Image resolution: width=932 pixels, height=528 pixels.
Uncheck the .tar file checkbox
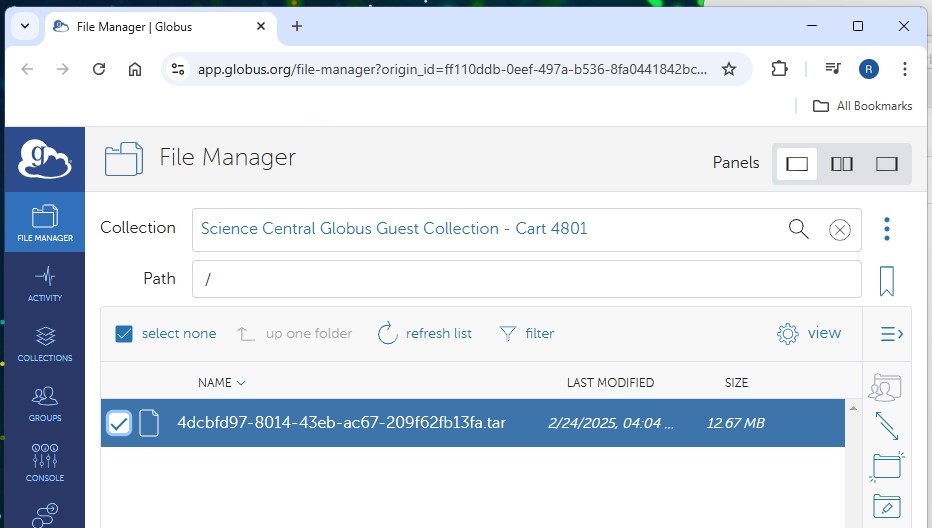coord(119,423)
